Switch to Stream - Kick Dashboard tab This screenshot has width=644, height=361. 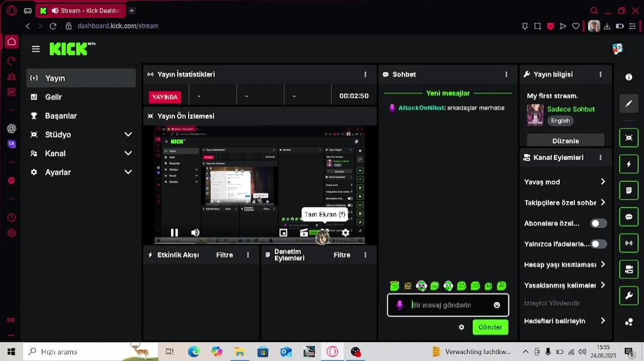point(80,11)
